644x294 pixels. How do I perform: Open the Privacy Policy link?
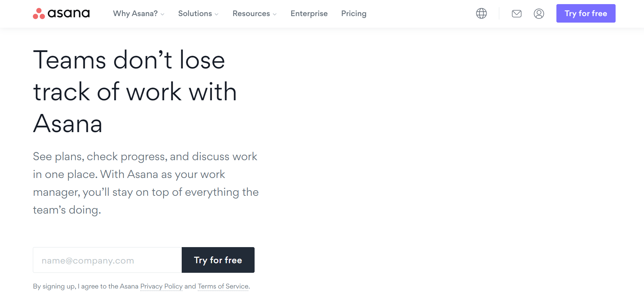[x=162, y=286]
